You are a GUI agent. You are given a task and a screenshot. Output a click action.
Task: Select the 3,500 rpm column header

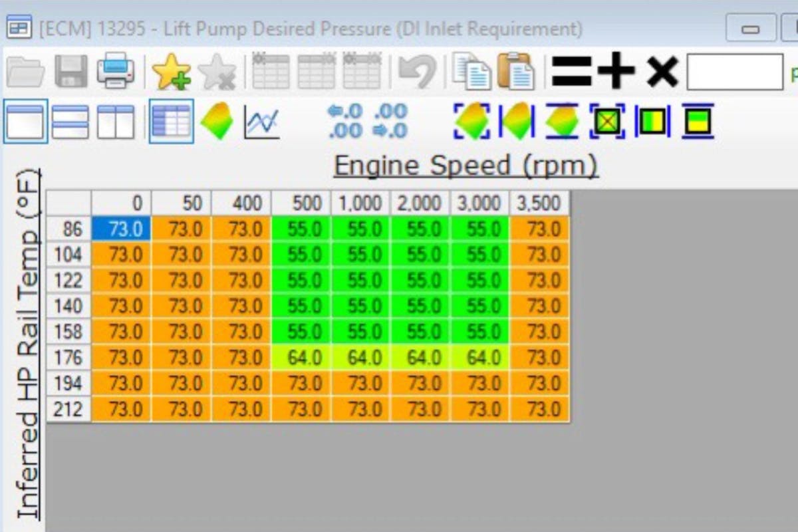[x=539, y=203]
